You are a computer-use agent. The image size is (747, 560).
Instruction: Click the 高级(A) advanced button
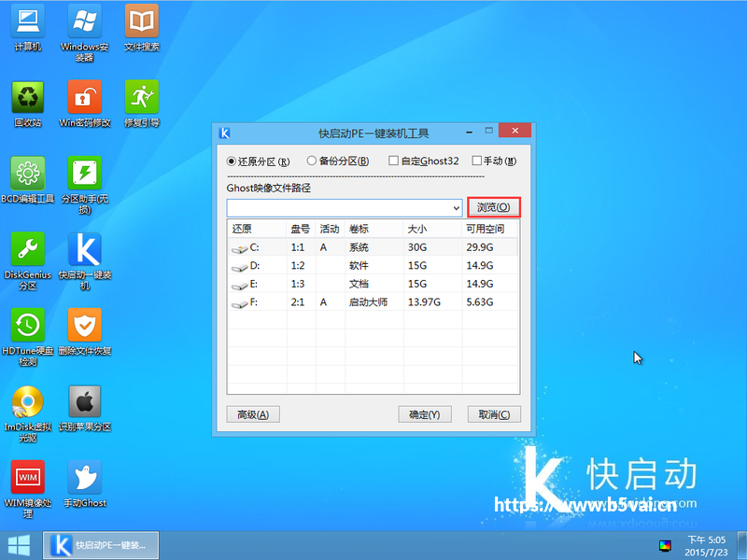(x=253, y=414)
